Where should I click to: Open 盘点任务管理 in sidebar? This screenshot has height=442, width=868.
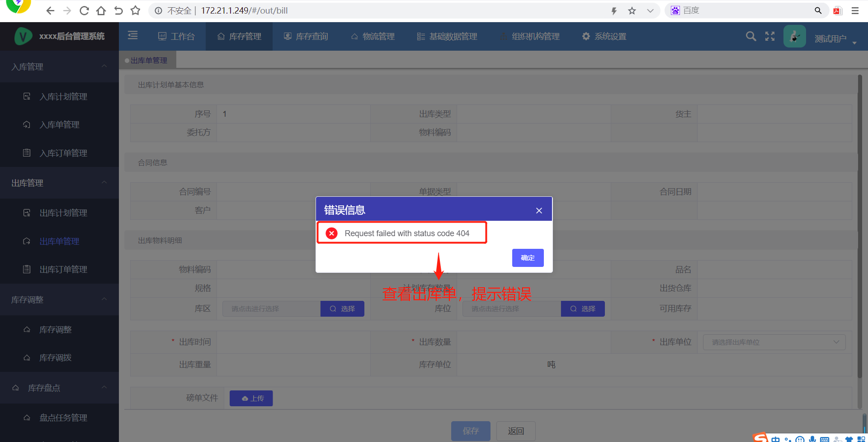click(59, 418)
